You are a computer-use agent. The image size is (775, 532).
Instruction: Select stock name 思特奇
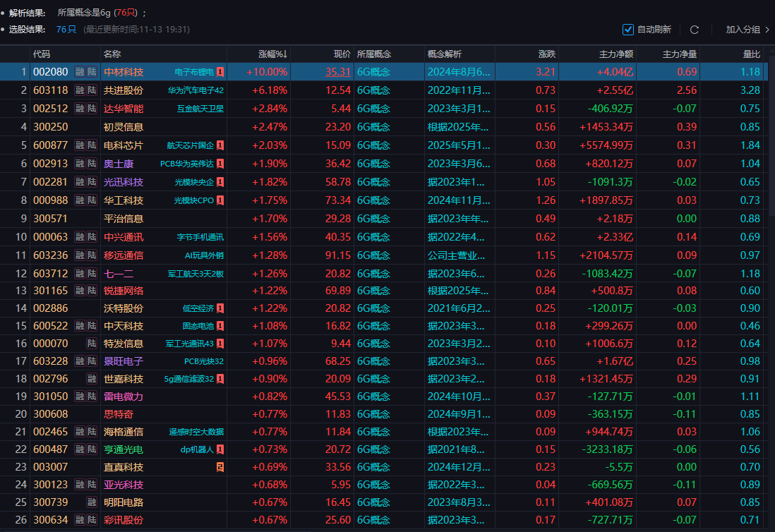coord(119,414)
